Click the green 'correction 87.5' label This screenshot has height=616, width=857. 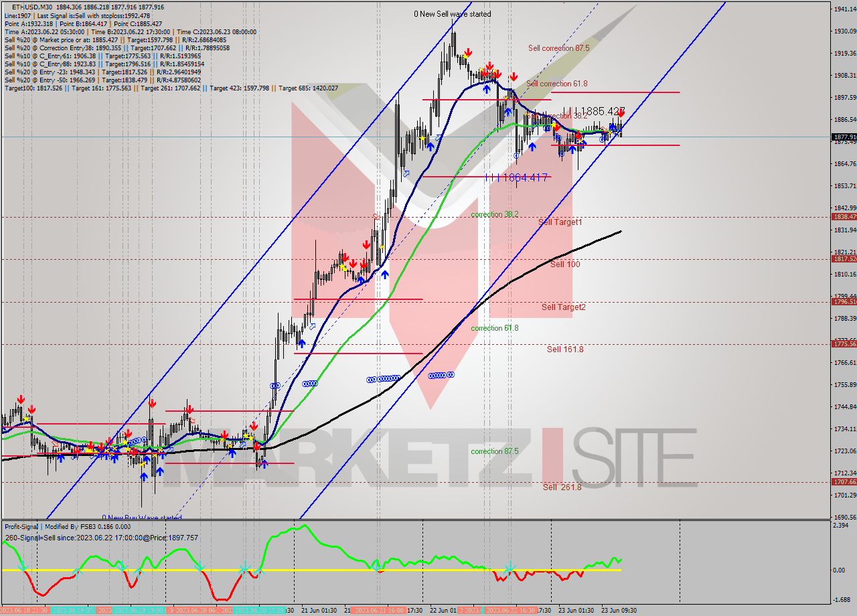click(x=494, y=451)
